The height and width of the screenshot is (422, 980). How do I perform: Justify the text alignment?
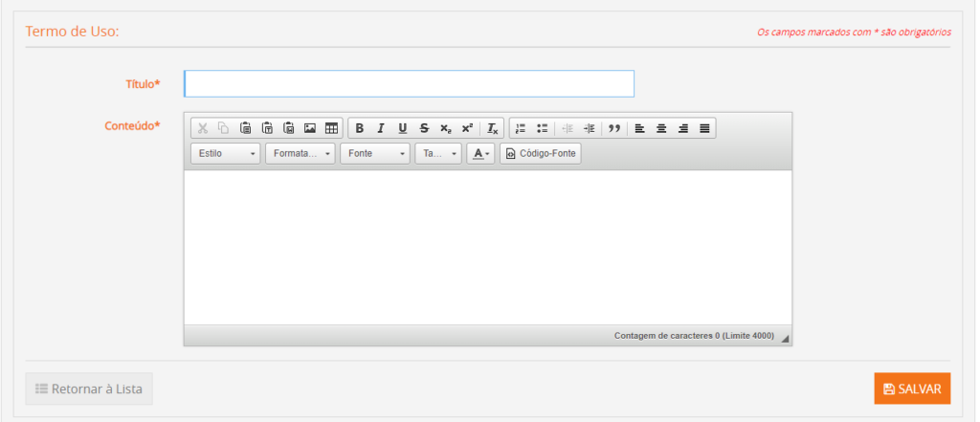pyautogui.click(x=704, y=128)
